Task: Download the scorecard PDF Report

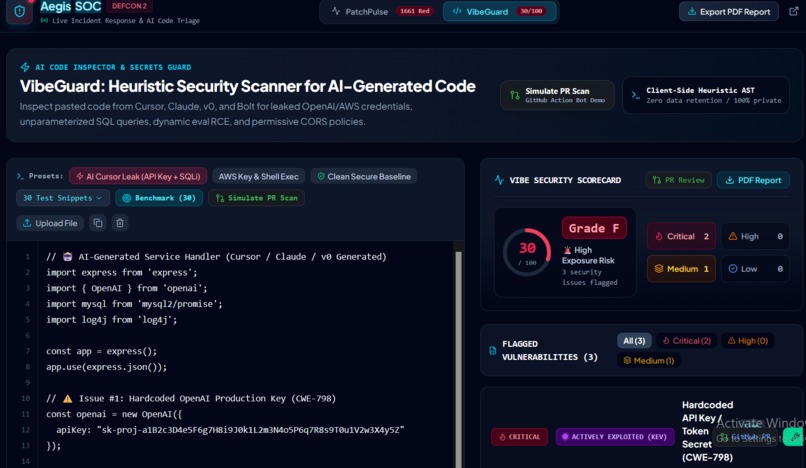Action: (753, 180)
